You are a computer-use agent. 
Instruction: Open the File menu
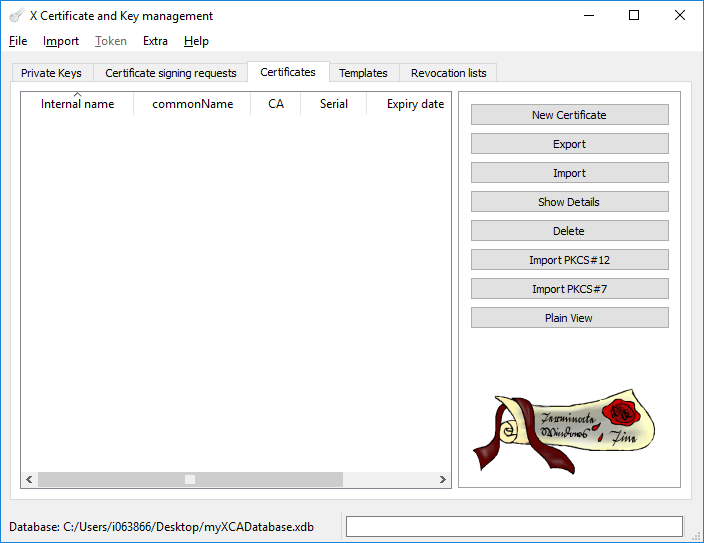tap(18, 41)
